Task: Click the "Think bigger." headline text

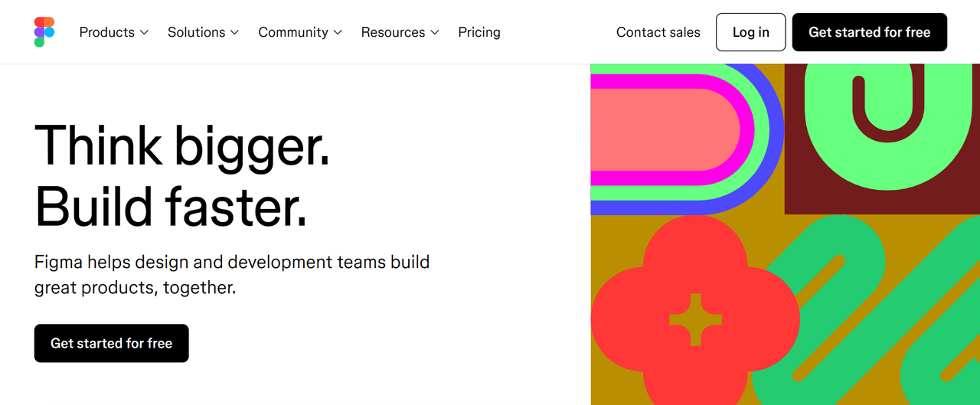Action: point(182,145)
